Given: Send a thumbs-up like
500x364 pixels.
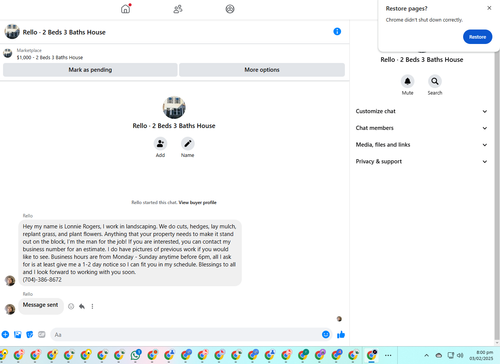Looking at the screenshot, I should [x=341, y=334].
